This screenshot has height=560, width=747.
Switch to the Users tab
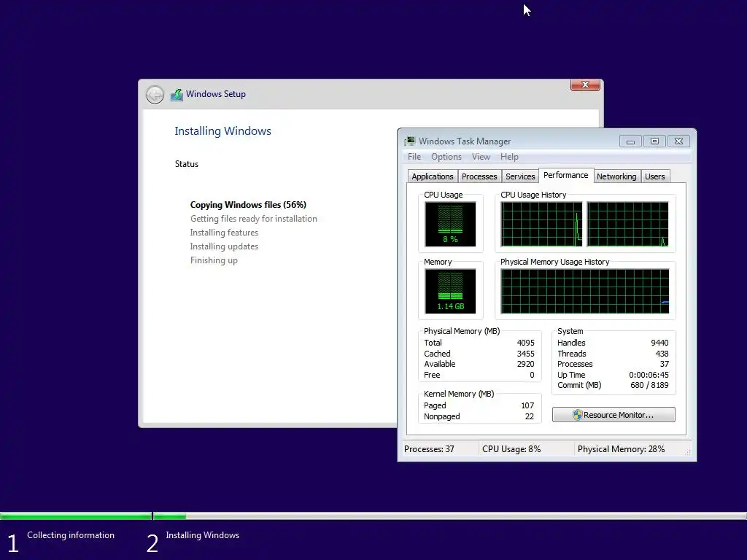click(x=655, y=176)
